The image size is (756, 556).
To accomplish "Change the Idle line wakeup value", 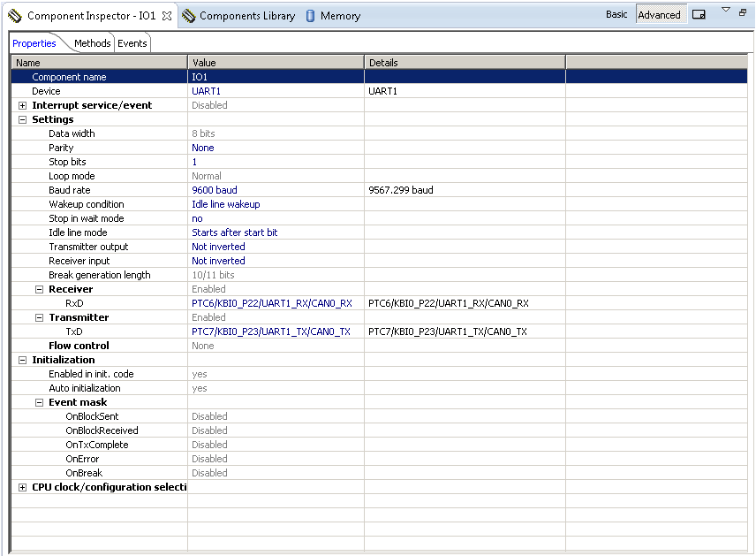I will 276,204.
